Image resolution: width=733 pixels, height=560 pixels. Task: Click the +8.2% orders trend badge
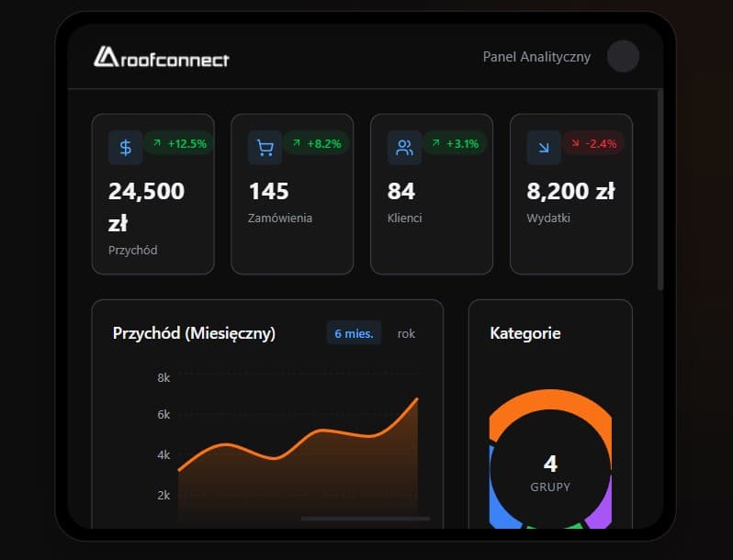pyautogui.click(x=319, y=143)
